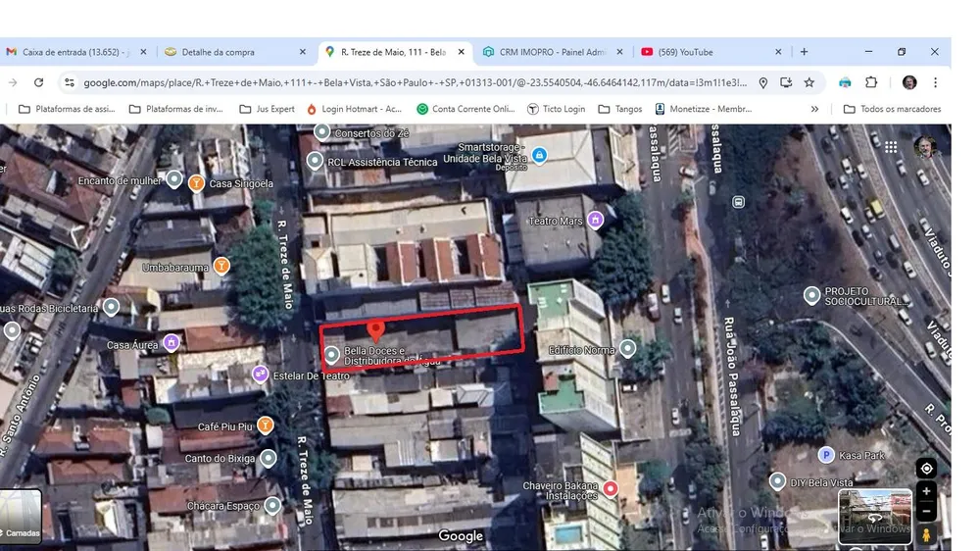This screenshot has height=551, width=980.
Task: Toggle the Camadas layers map view
Action: point(21,517)
